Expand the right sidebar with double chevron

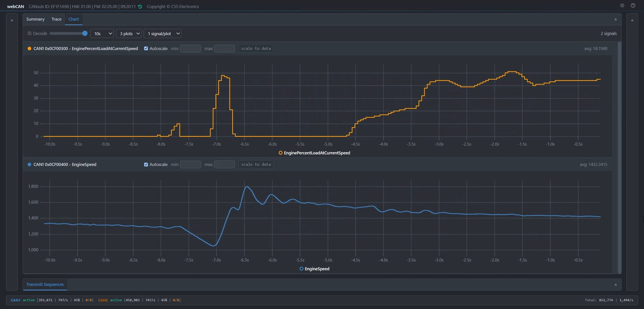pos(632,20)
